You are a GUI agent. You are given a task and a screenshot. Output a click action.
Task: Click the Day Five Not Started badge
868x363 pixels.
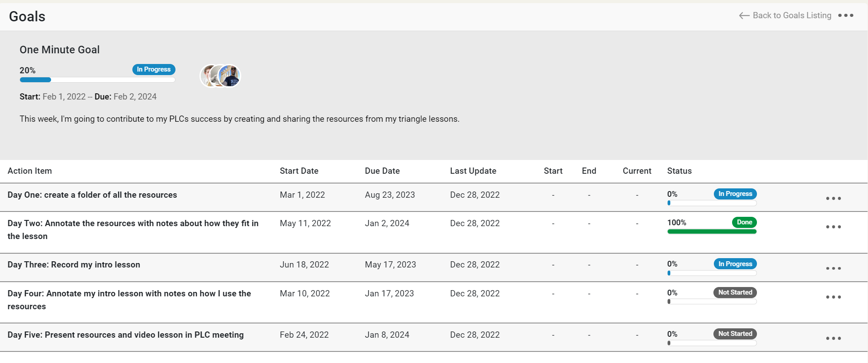point(735,334)
